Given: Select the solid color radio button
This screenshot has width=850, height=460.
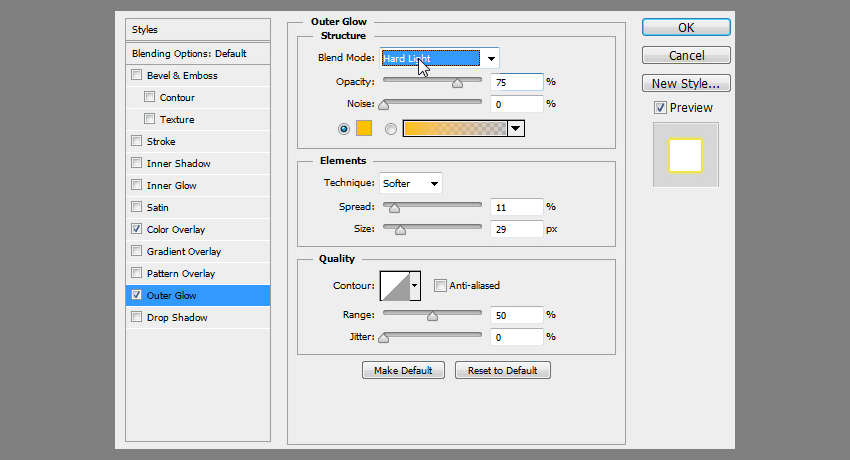Looking at the screenshot, I should tap(345, 128).
